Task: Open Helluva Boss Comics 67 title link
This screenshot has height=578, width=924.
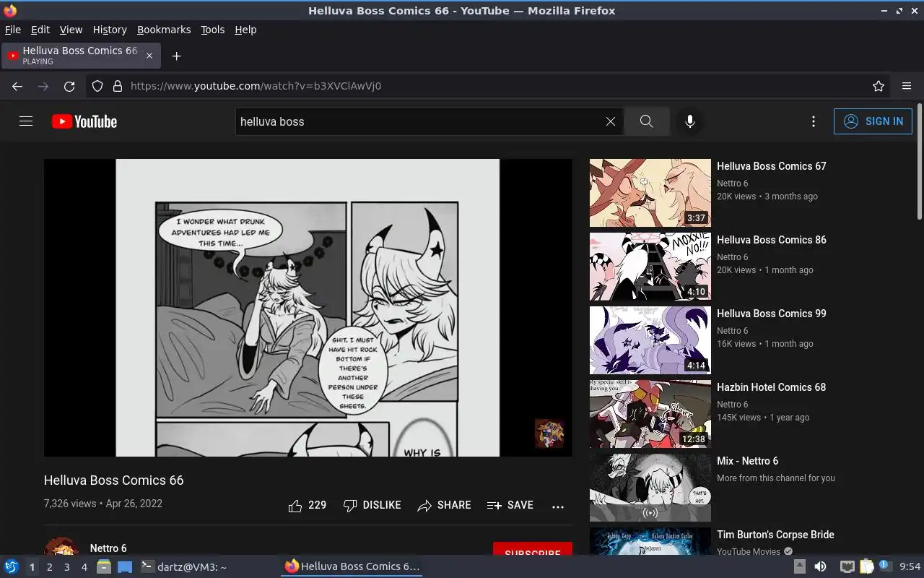Action: (x=772, y=166)
